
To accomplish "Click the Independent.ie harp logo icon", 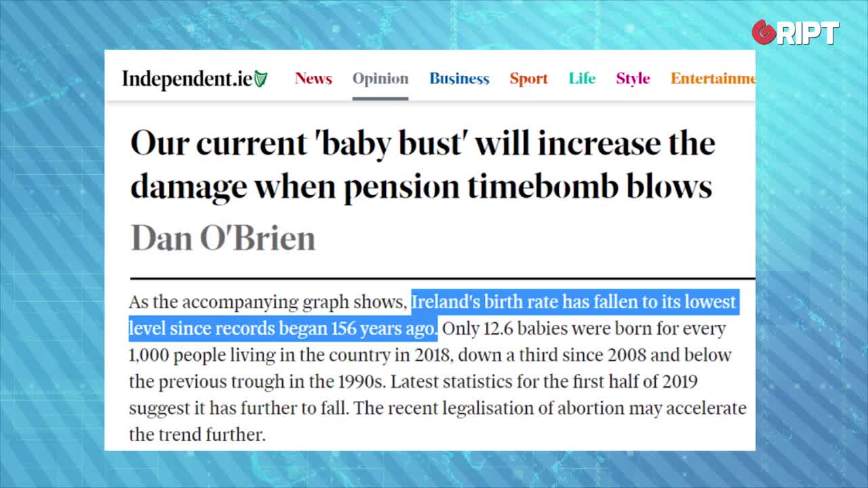I will coord(261,79).
